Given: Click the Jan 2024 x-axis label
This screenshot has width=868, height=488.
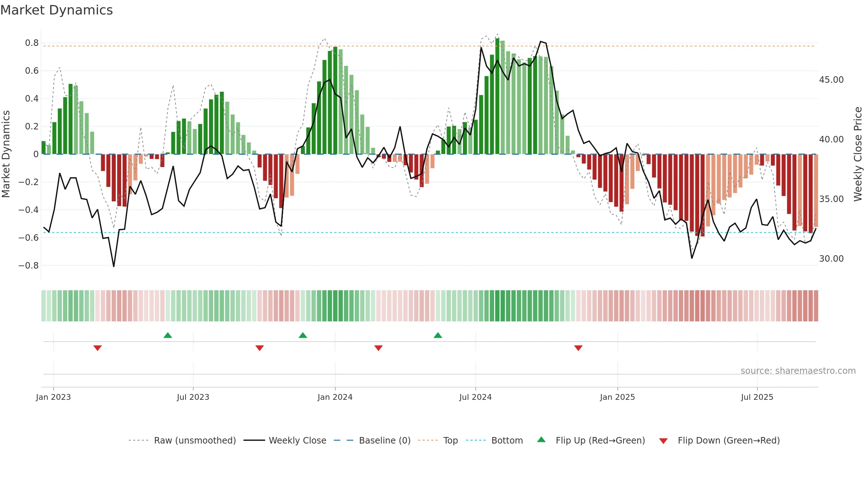Looking at the screenshot, I should [x=335, y=397].
